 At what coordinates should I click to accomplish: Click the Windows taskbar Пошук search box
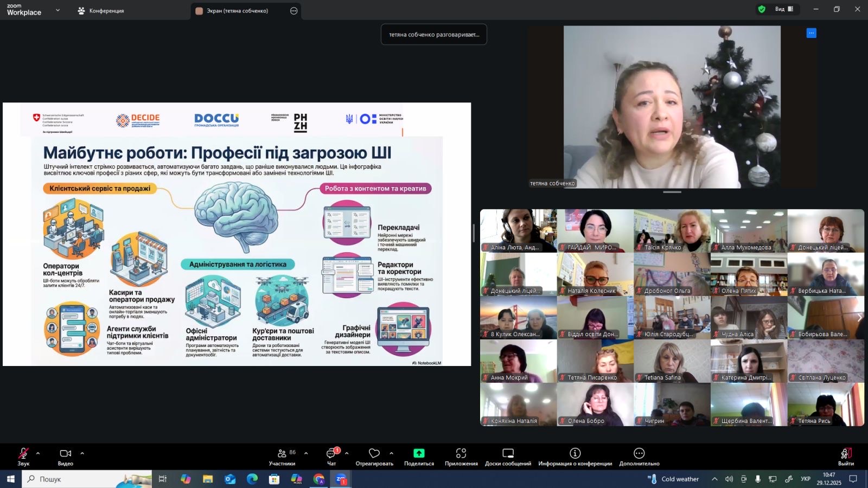[81, 479]
